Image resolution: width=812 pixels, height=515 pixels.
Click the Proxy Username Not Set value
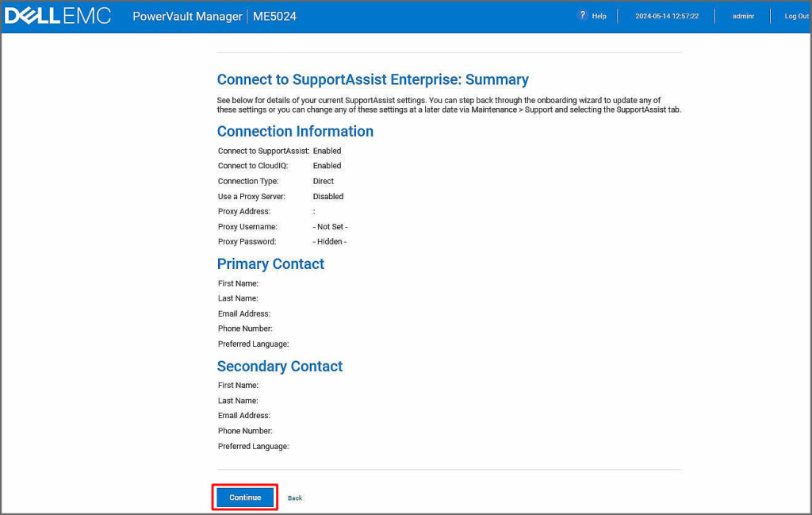tap(330, 227)
